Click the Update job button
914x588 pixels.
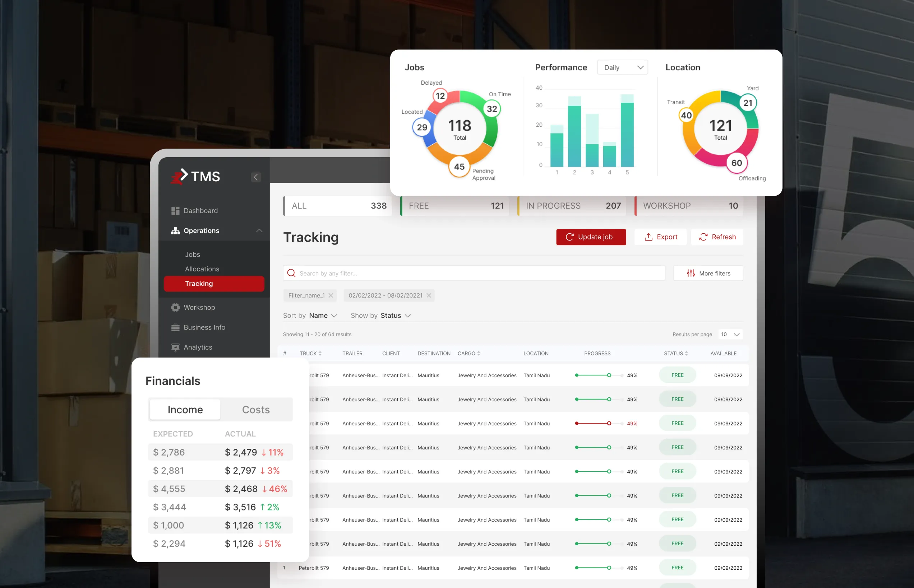click(591, 237)
